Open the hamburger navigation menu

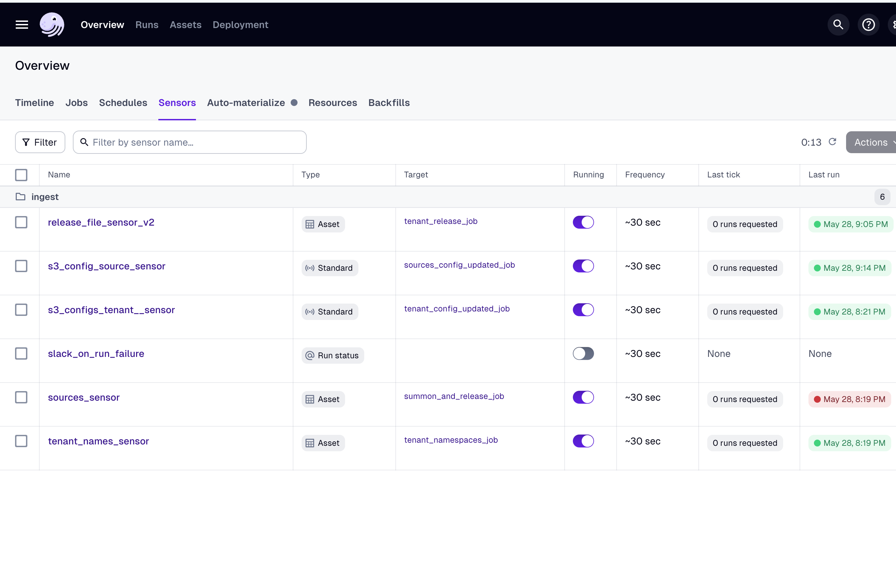[22, 25]
